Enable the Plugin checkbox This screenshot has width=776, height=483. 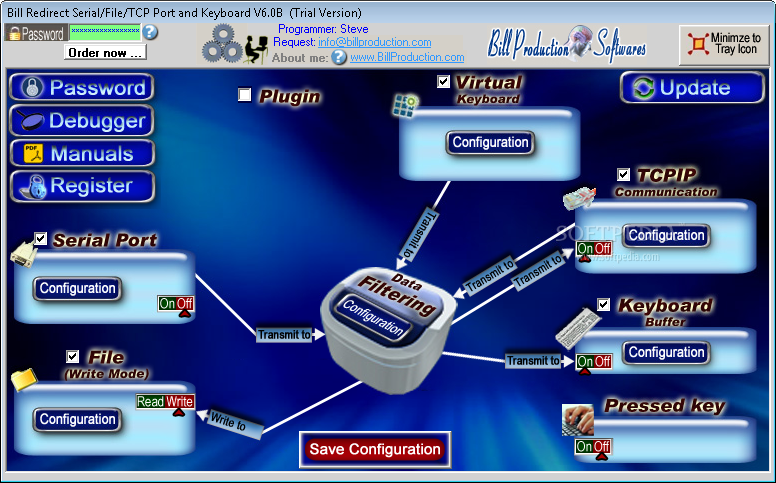click(244, 95)
